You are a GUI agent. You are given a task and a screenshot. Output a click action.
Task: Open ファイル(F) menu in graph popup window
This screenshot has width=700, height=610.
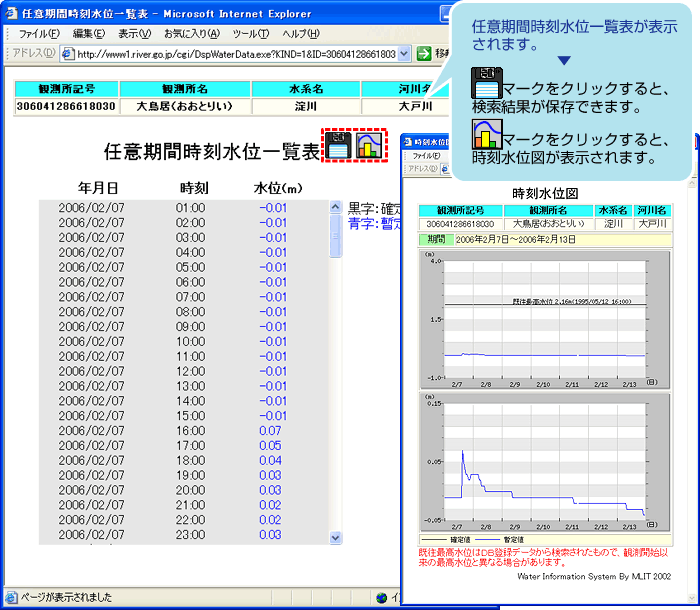point(425,156)
